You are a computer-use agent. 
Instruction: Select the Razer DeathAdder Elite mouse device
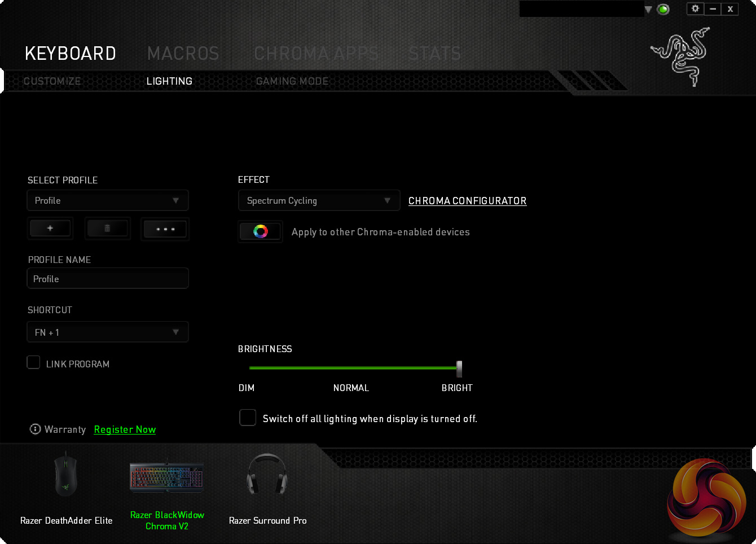tap(66, 488)
